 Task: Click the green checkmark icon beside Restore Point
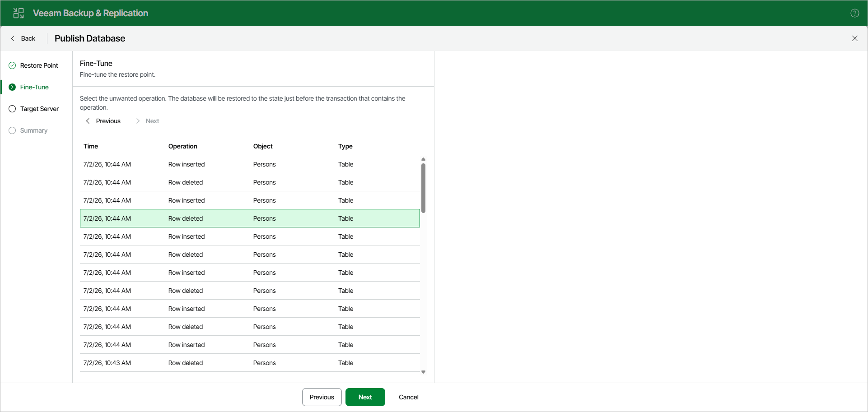click(12, 65)
